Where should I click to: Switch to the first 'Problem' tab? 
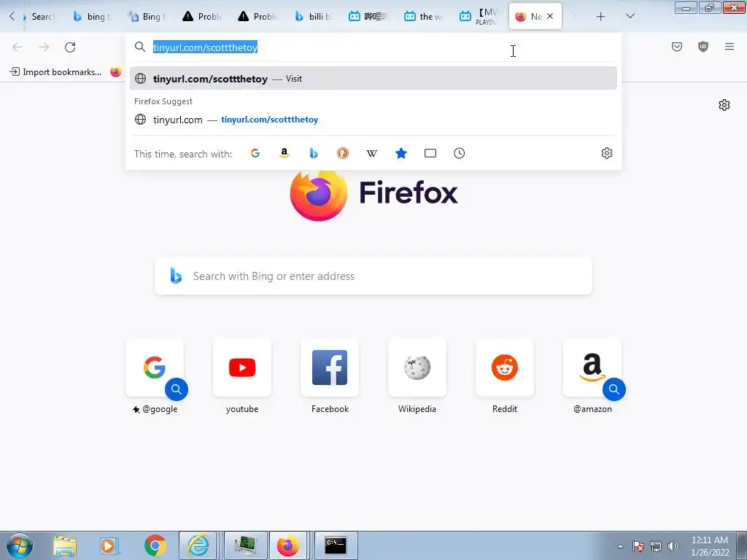203,17
